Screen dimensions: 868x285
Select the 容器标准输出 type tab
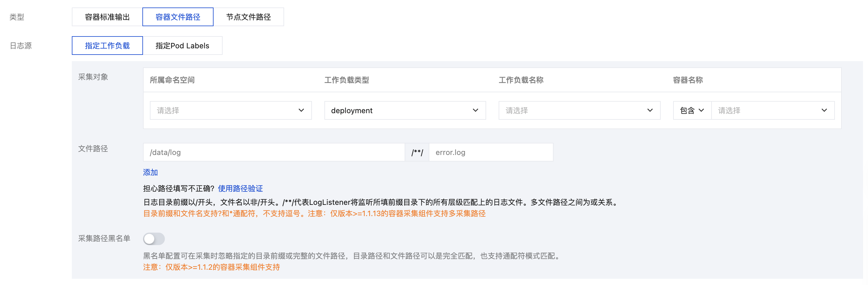pos(107,17)
